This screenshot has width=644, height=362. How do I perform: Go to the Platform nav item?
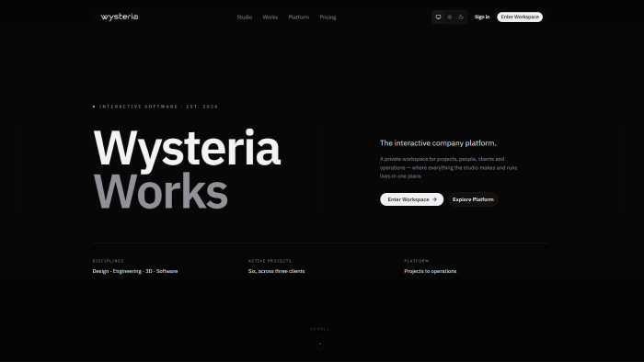(299, 17)
